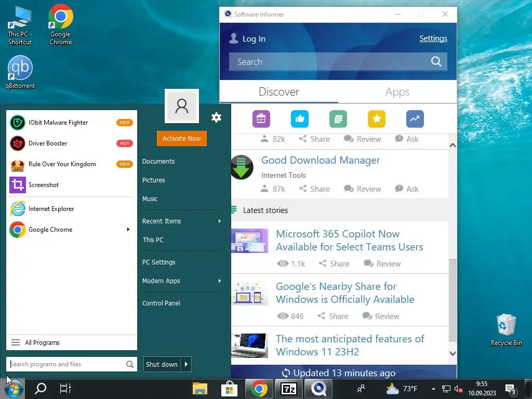Click Good Download Manager green arrow icon
Screen dimensions: 532x399
click(x=242, y=167)
